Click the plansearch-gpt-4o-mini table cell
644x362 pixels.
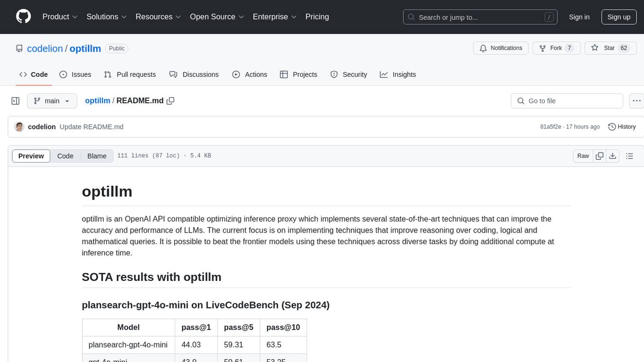point(128,345)
